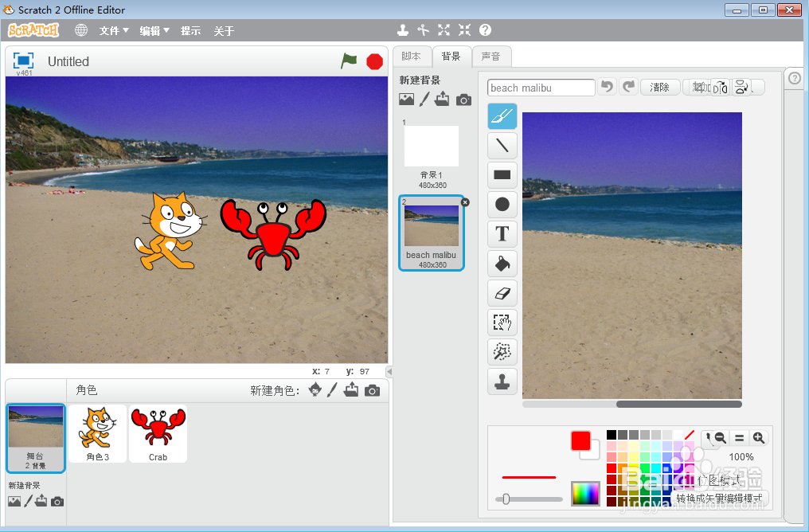Screen dimensions: 809x532
Task: Flip the backdrop left-right
Action: pos(721,87)
